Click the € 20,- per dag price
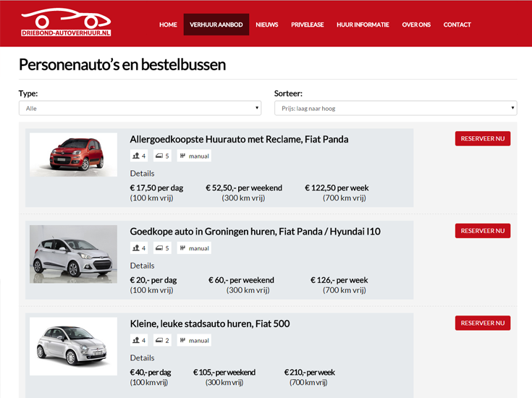The height and width of the screenshot is (398, 532). coord(153,280)
